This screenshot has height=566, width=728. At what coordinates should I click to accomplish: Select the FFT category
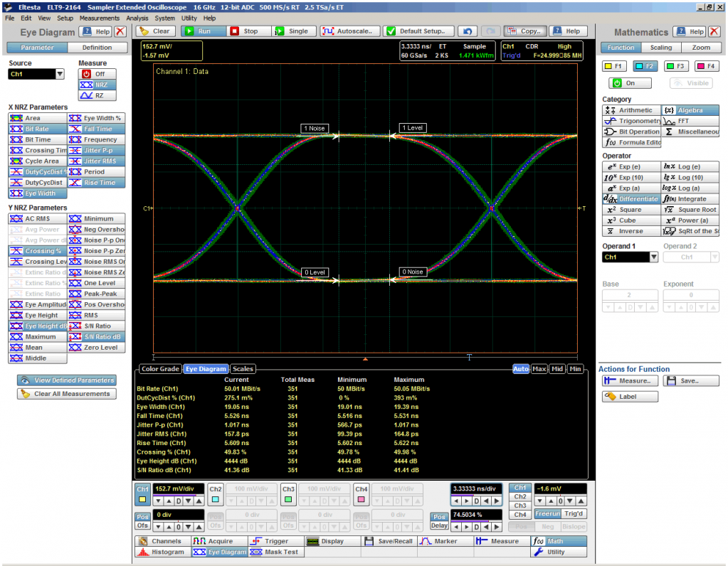[690, 121]
